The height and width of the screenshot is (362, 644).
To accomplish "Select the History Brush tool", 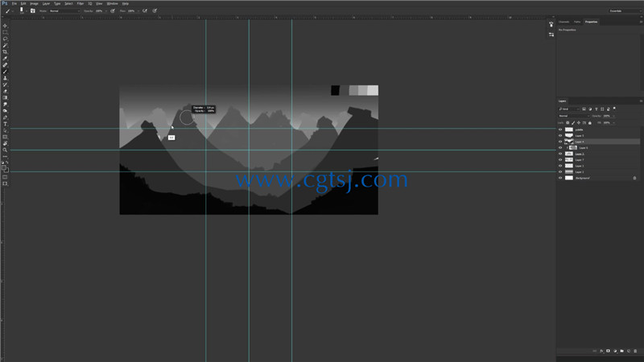I will [x=5, y=84].
